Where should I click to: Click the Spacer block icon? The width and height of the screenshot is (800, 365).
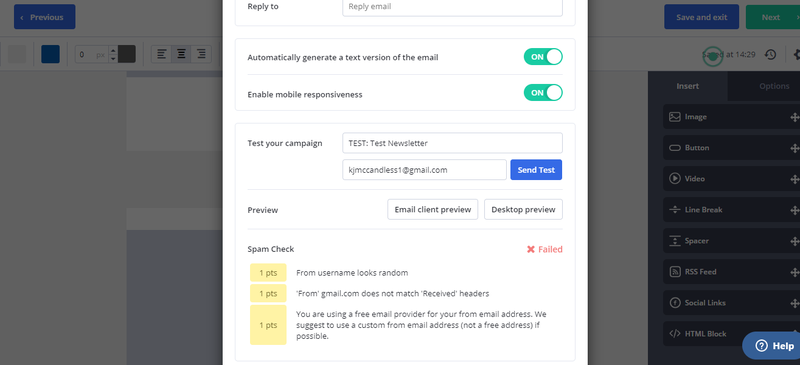click(x=674, y=241)
